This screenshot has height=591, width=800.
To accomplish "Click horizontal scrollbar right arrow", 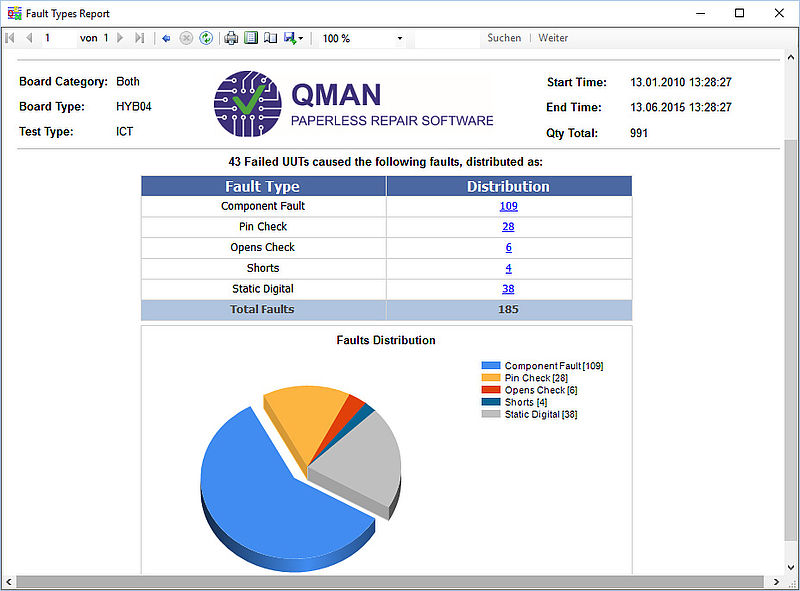I will tap(776, 582).
